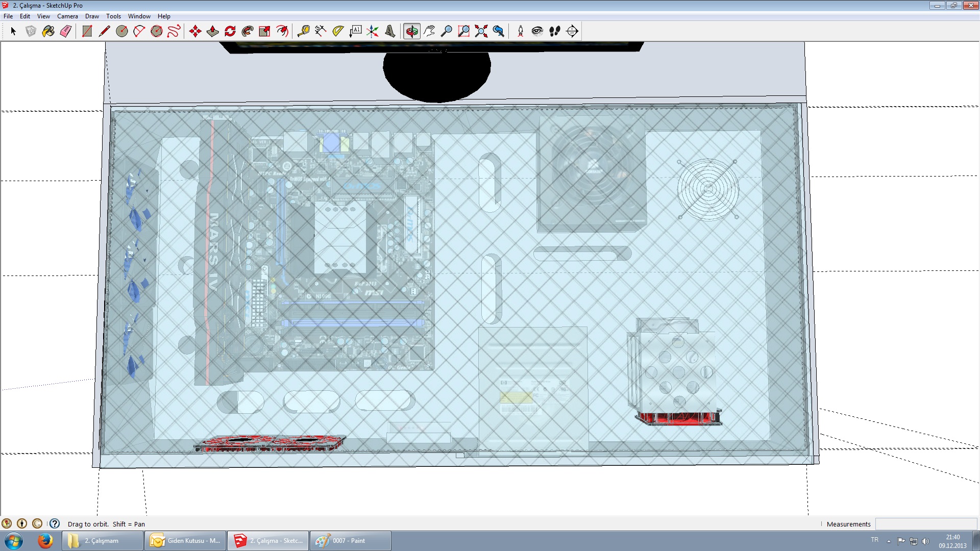Image resolution: width=980 pixels, height=551 pixels.
Task: Open the Tools menu
Action: pyautogui.click(x=113, y=16)
